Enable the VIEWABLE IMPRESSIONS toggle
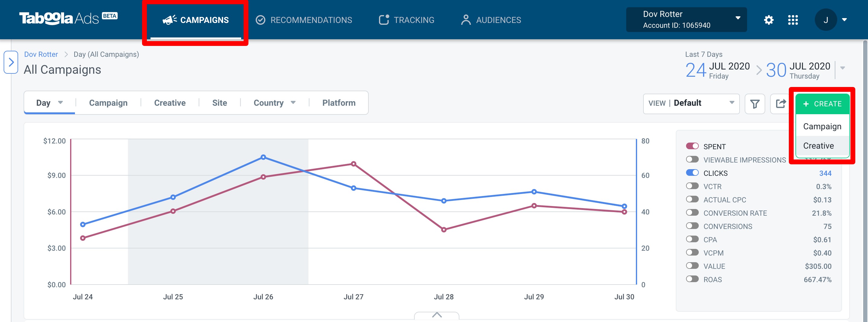The width and height of the screenshot is (868, 322). point(692,159)
